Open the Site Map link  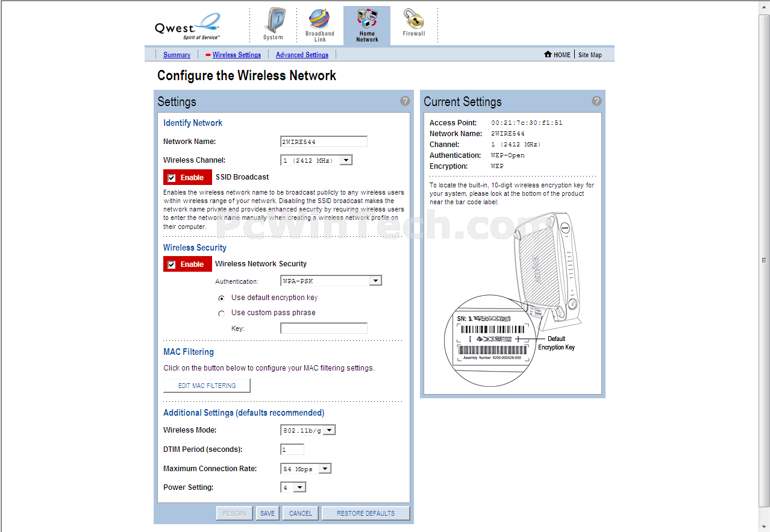click(x=590, y=55)
